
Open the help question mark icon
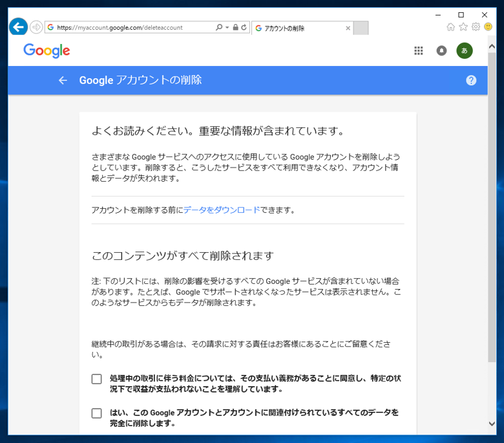pyautogui.click(x=471, y=80)
